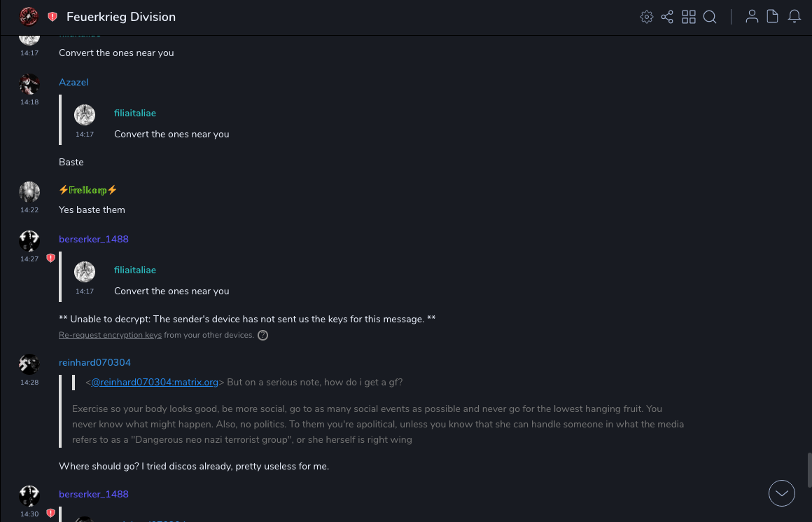The image size is (812, 522).
Task: Open the integrations grid icon
Action: 689,17
